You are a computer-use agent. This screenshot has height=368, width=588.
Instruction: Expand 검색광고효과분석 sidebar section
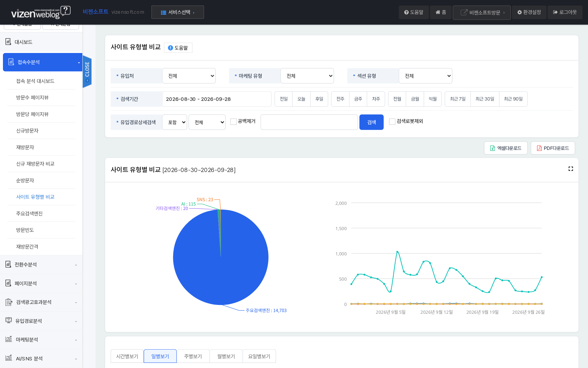41,302
